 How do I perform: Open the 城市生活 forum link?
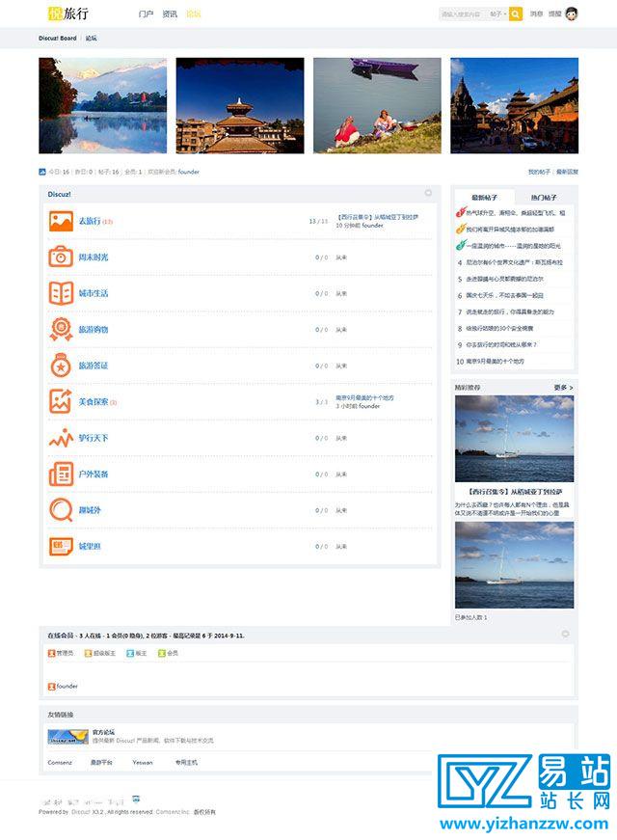[94, 293]
